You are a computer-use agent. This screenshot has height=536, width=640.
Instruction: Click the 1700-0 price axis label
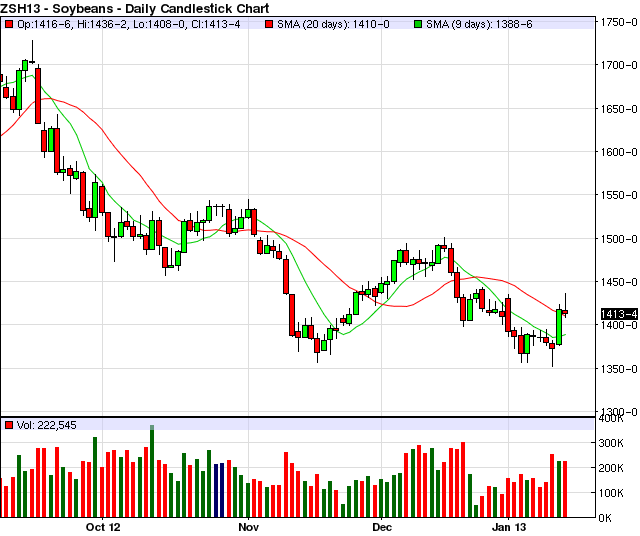tap(619, 65)
